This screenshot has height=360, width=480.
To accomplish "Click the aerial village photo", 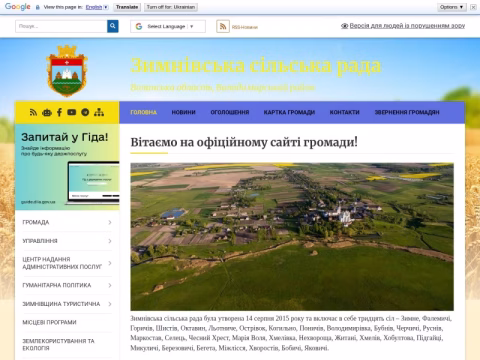I will [x=292, y=237].
